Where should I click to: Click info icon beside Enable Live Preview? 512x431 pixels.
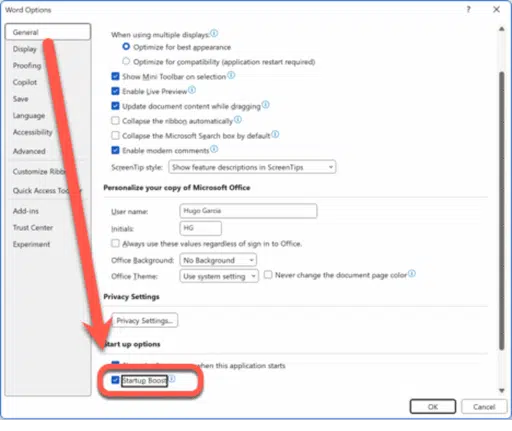pos(192,90)
